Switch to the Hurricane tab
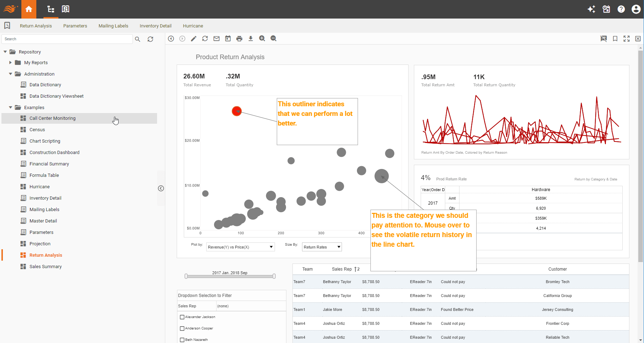Image resolution: width=644 pixels, height=343 pixels. 193,26
